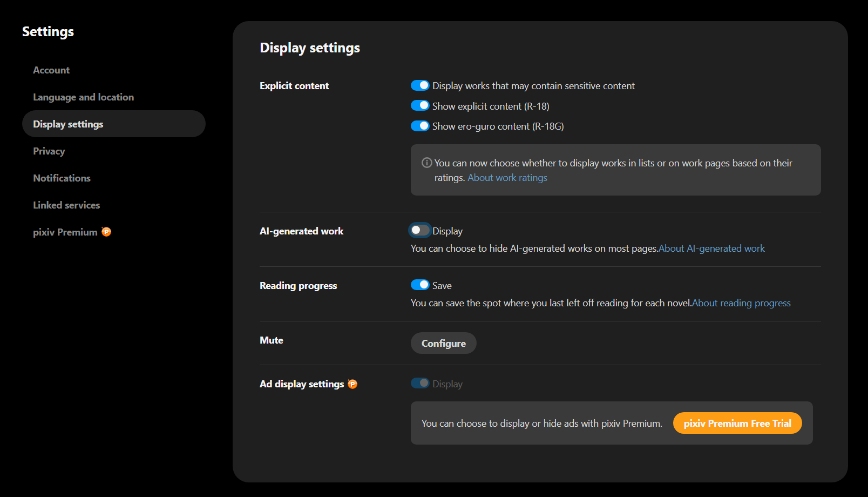
Task: Switch off Reading progress Save toggle
Action: pos(420,285)
